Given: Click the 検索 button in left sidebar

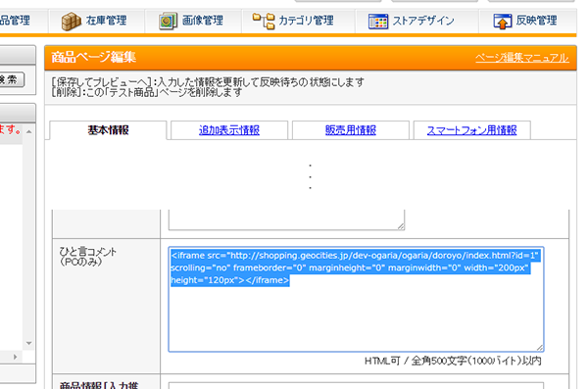Looking at the screenshot, I should click(x=11, y=79).
